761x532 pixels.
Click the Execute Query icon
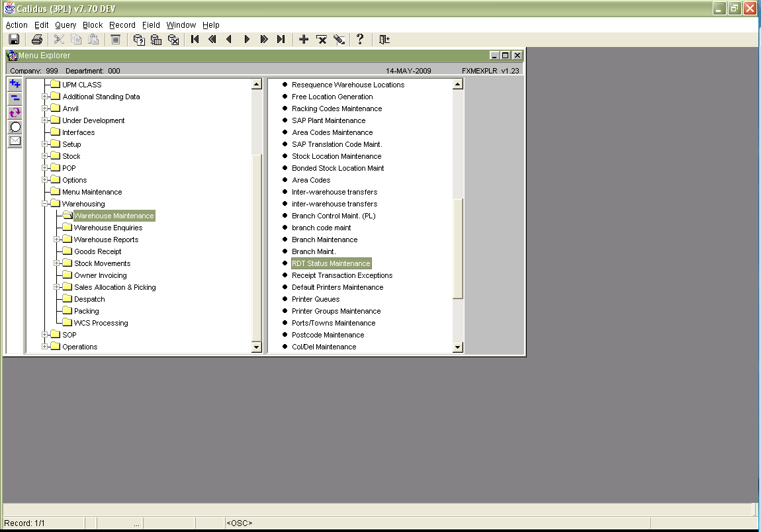156,39
